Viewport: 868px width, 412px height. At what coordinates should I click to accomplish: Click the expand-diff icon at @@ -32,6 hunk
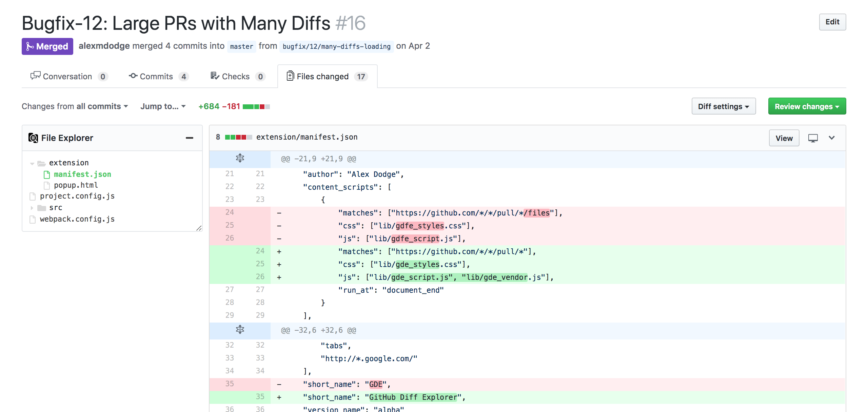240,330
